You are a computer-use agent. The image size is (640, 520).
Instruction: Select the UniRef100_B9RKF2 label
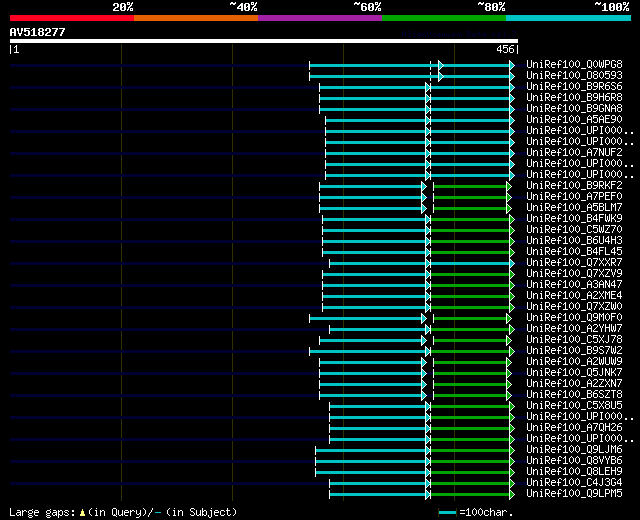(x=574, y=185)
